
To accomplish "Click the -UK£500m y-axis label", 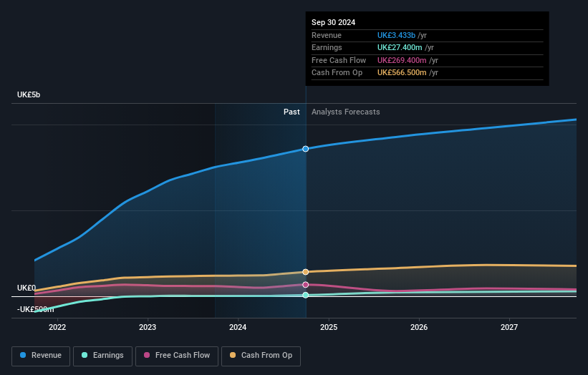I will [35, 309].
